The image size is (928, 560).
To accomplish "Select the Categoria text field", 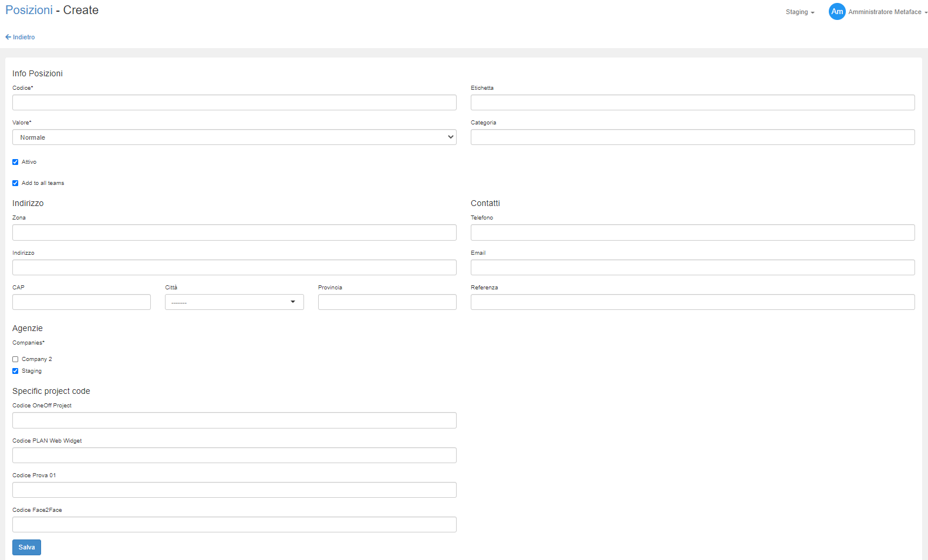I will pos(692,137).
